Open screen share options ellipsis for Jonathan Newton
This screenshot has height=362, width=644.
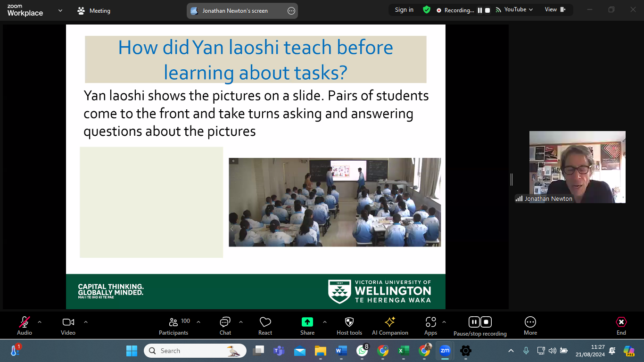pos(291,11)
